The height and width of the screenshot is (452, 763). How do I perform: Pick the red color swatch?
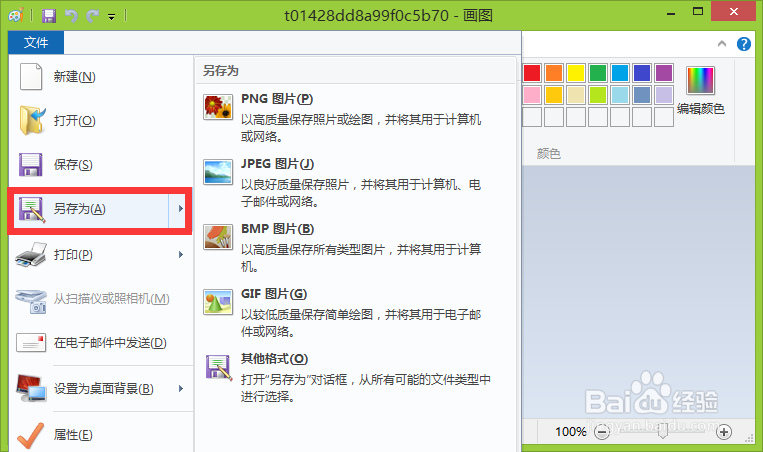pos(532,73)
